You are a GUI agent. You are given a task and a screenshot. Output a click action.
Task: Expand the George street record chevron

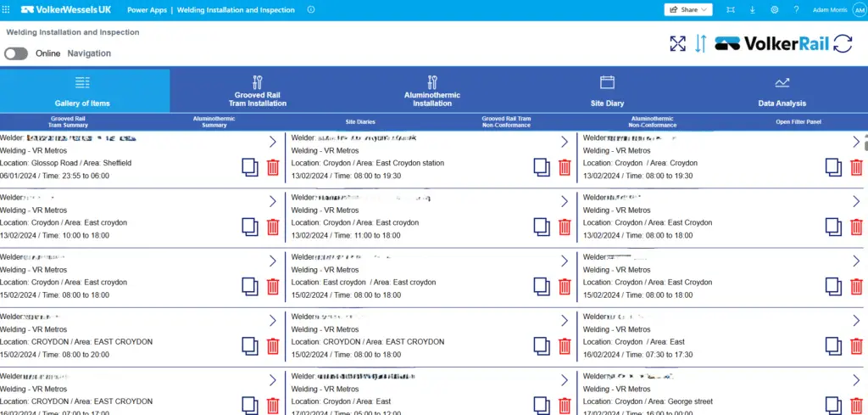856,379
